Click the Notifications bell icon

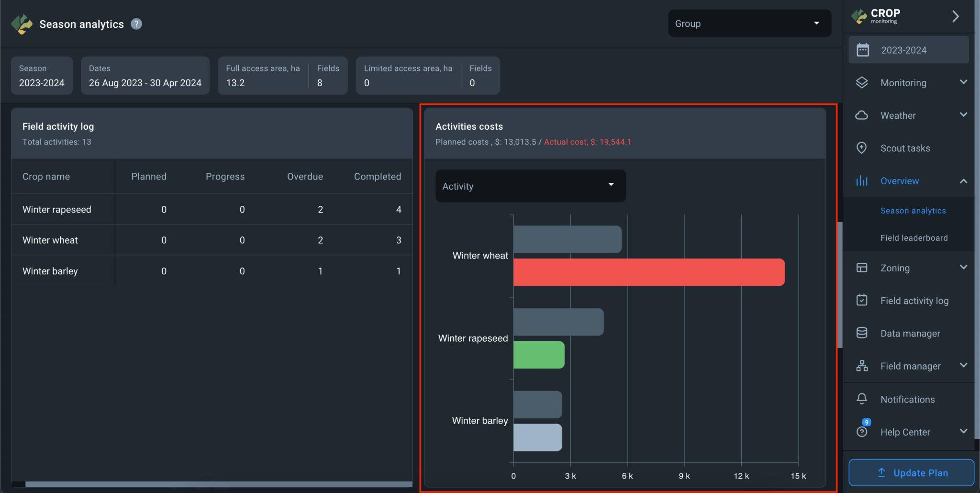pos(862,399)
